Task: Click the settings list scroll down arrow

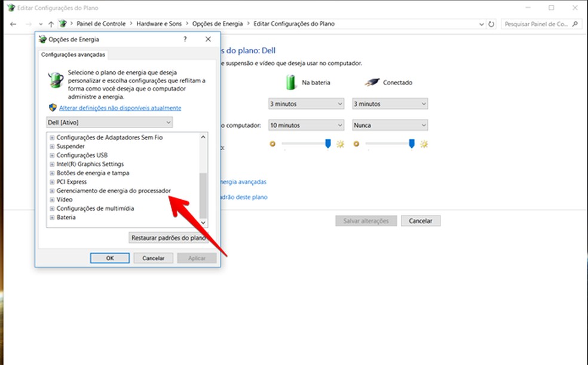Action: (x=203, y=223)
